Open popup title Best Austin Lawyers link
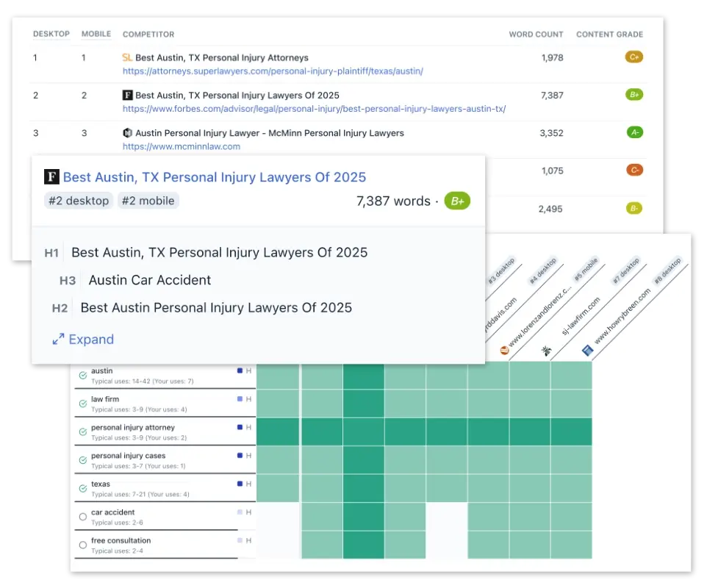 (215, 177)
